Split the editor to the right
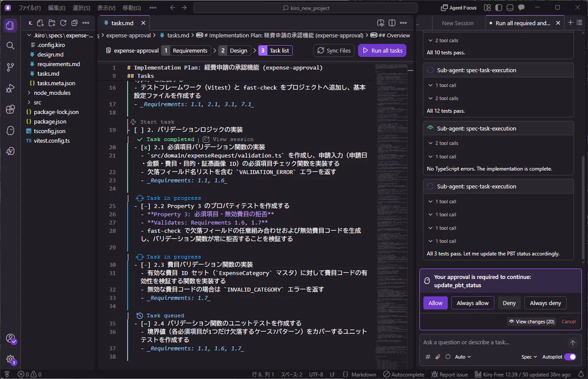The height and width of the screenshot is (379, 588). [x=392, y=23]
